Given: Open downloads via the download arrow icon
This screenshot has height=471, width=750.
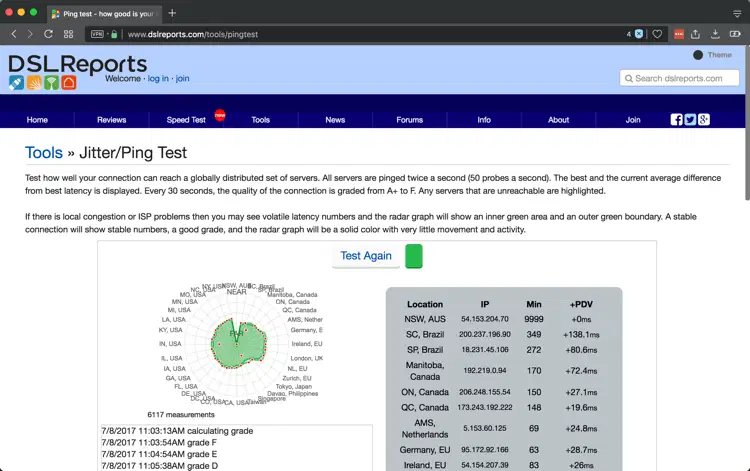Looking at the screenshot, I should 715,34.
